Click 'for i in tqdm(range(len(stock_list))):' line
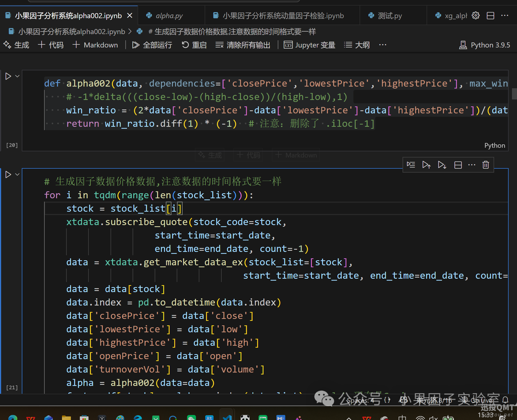The image size is (517, 420). (x=149, y=195)
